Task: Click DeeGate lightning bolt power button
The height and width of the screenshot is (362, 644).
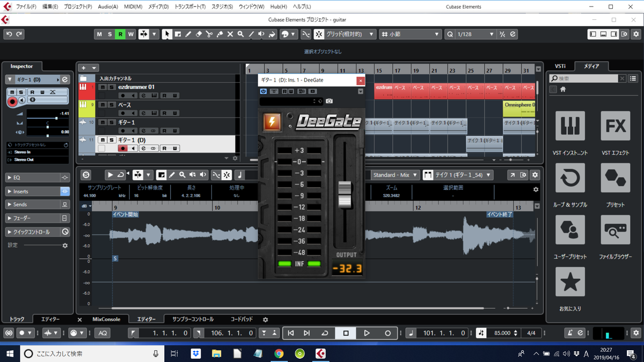Action: (272, 122)
